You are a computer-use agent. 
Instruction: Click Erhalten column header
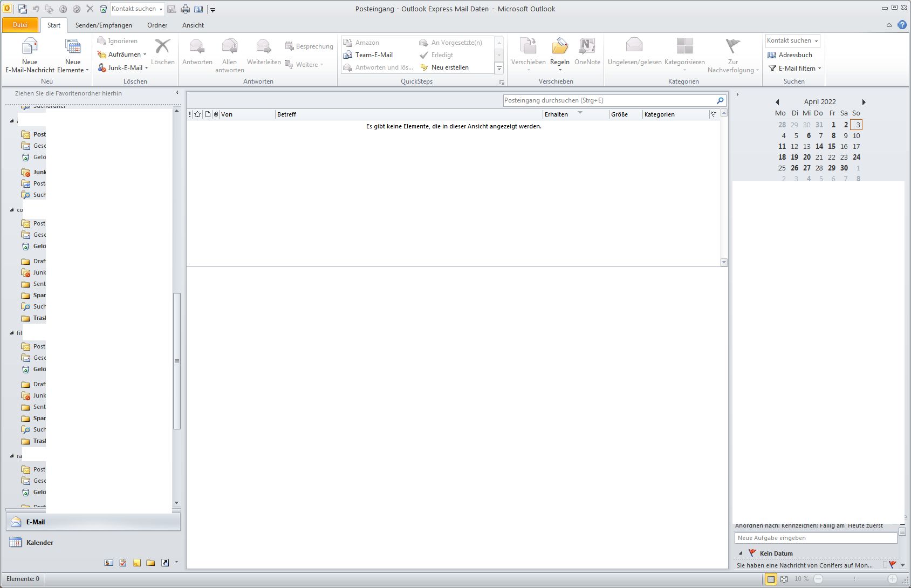coord(576,114)
